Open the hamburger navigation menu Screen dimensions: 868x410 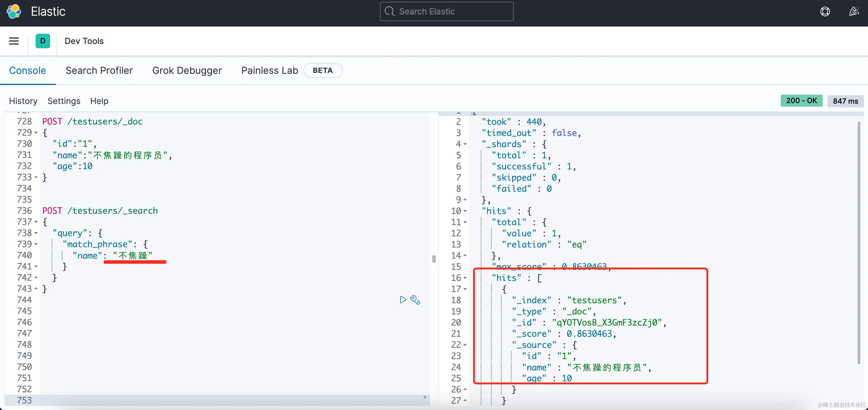coord(14,41)
